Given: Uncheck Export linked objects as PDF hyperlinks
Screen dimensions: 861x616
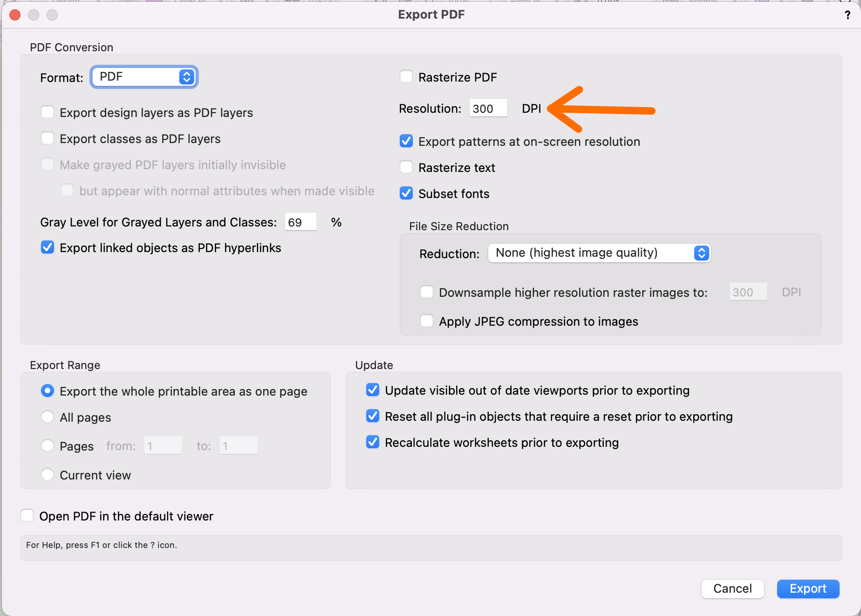Looking at the screenshot, I should [48, 247].
